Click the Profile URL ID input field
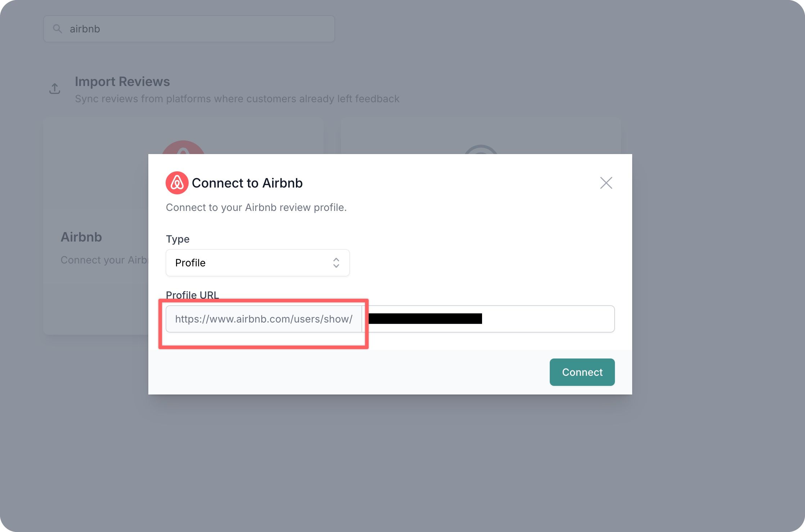Image resolution: width=805 pixels, height=532 pixels. pos(488,319)
